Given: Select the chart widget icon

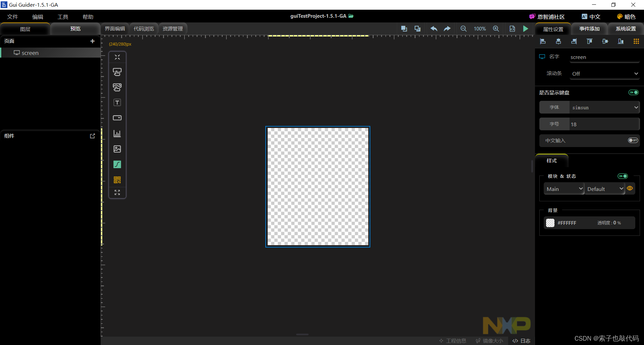Looking at the screenshot, I should [117, 134].
